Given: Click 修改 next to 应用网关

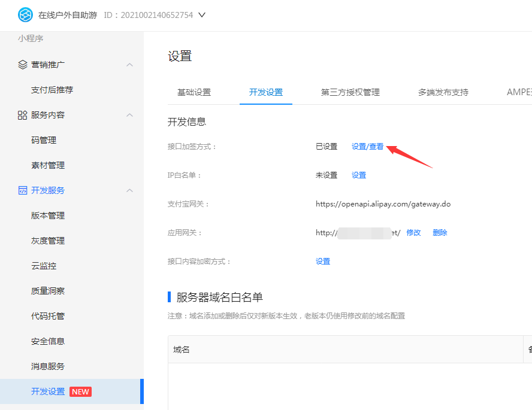Looking at the screenshot, I should (x=413, y=233).
